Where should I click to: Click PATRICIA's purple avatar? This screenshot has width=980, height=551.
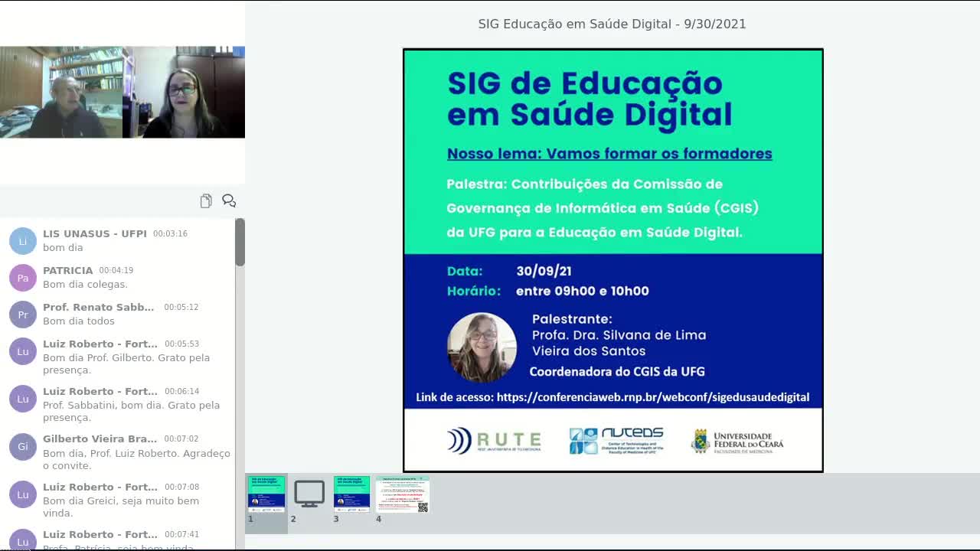click(x=23, y=277)
